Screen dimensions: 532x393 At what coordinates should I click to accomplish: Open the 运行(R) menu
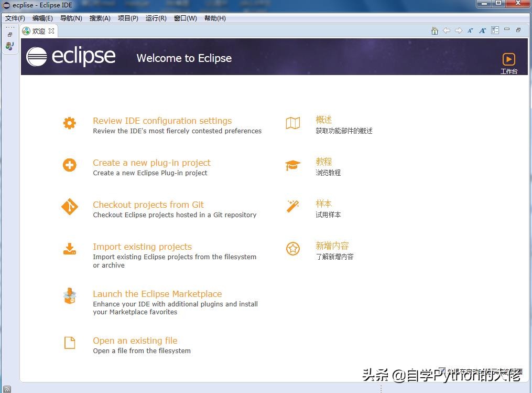[156, 18]
